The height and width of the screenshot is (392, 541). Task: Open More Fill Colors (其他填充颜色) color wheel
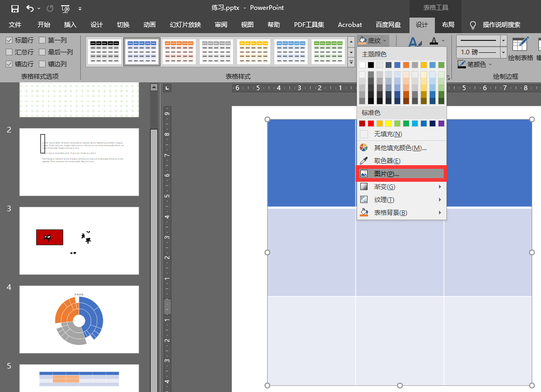401,148
